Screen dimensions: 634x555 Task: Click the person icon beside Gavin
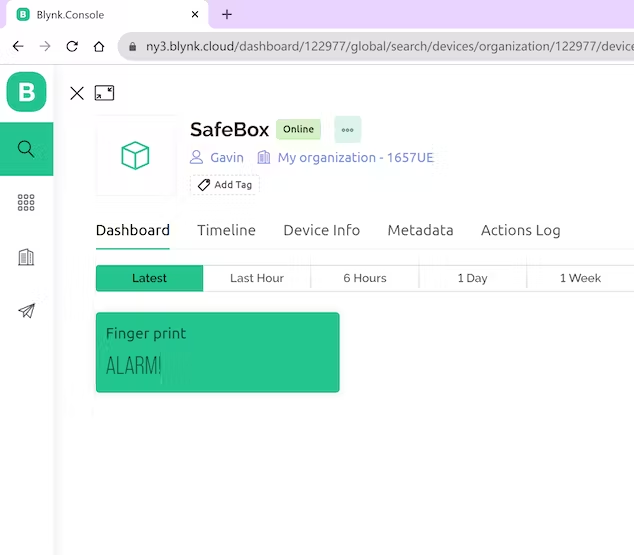tap(197, 157)
